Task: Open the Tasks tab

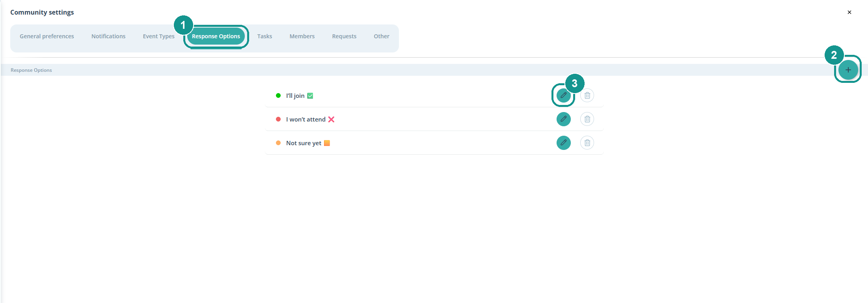Action: 264,36
